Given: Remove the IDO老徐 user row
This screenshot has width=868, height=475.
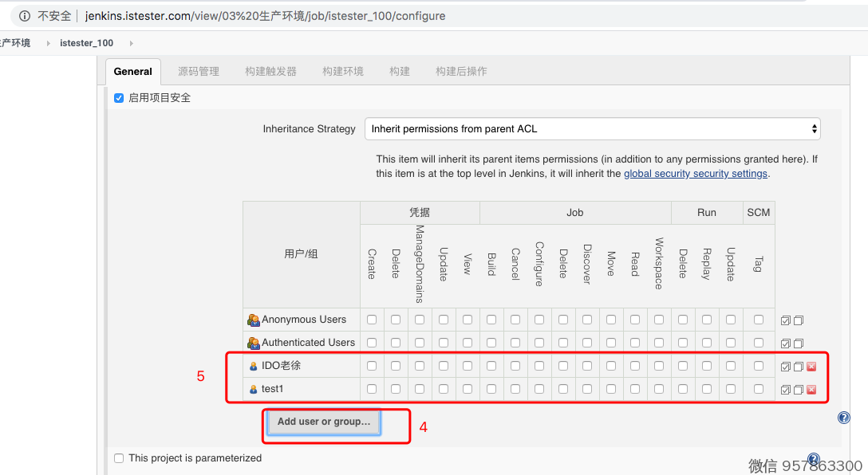Looking at the screenshot, I should click(x=811, y=367).
